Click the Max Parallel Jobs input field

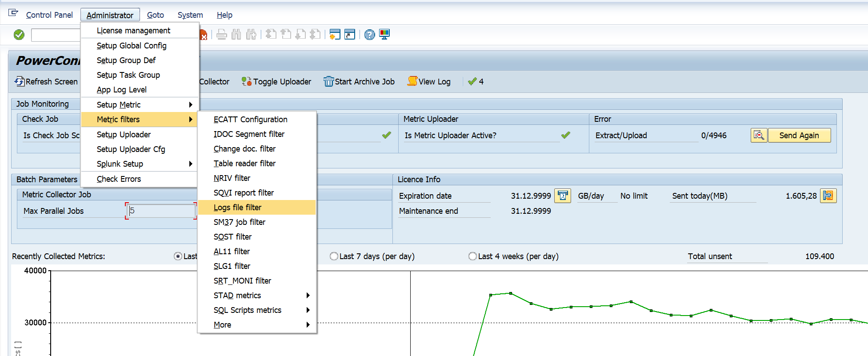pos(161,211)
